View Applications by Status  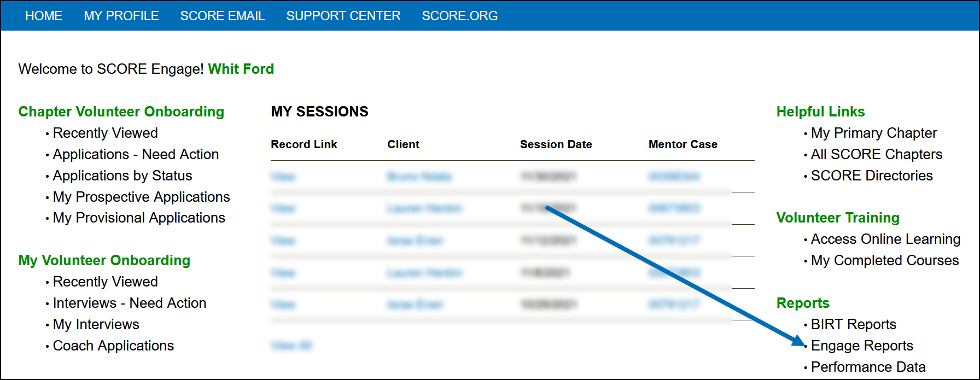click(x=122, y=176)
